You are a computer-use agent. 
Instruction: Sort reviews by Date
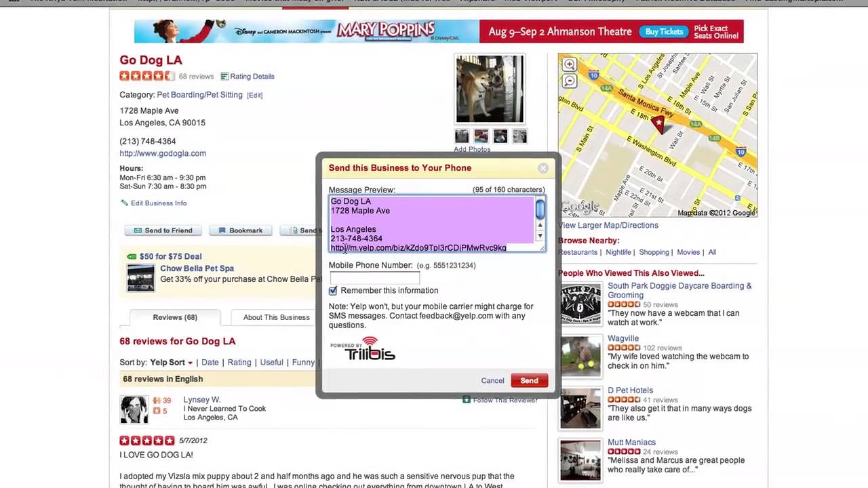click(x=210, y=363)
